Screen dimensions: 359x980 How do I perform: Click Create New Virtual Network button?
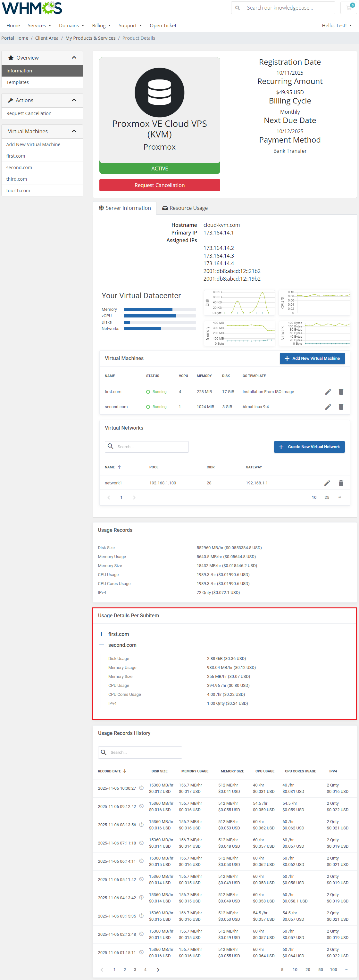pos(309,447)
